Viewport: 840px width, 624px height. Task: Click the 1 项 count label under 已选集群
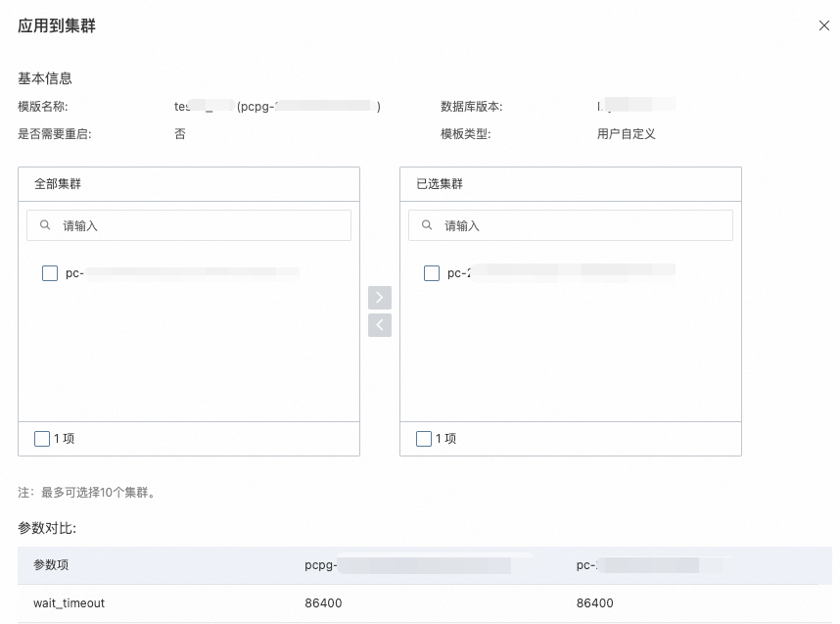point(445,439)
